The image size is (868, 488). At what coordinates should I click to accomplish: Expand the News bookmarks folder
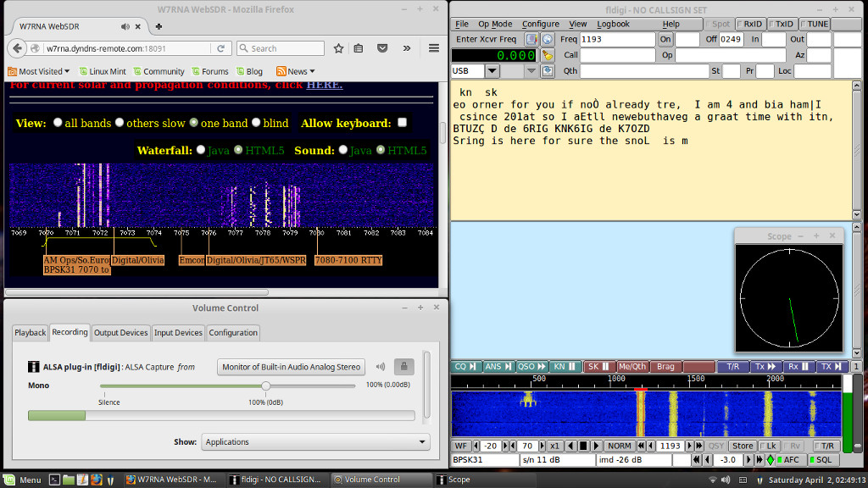coord(296,71)
